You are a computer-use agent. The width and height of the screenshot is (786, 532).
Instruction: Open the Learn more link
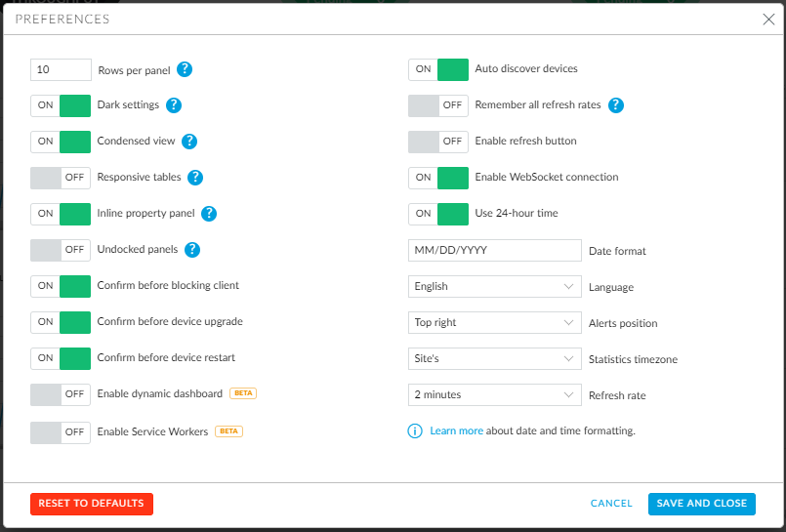(x=456, y=430)
